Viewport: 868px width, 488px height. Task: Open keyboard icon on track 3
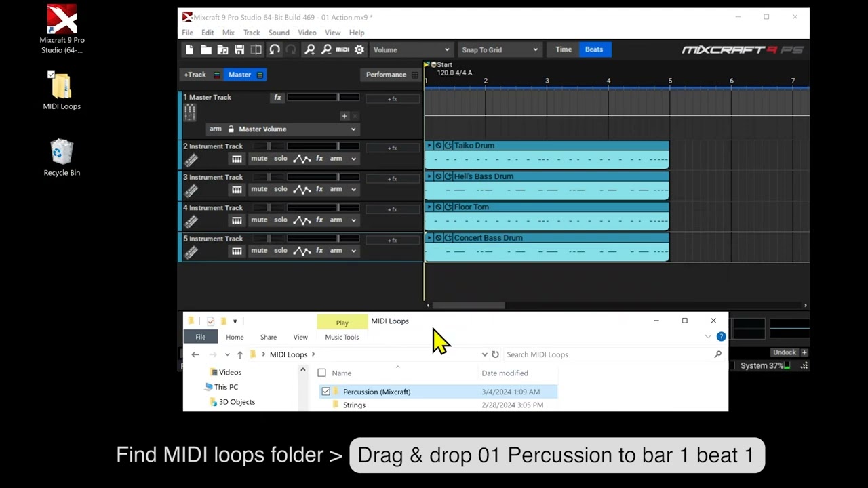point(237,190)
